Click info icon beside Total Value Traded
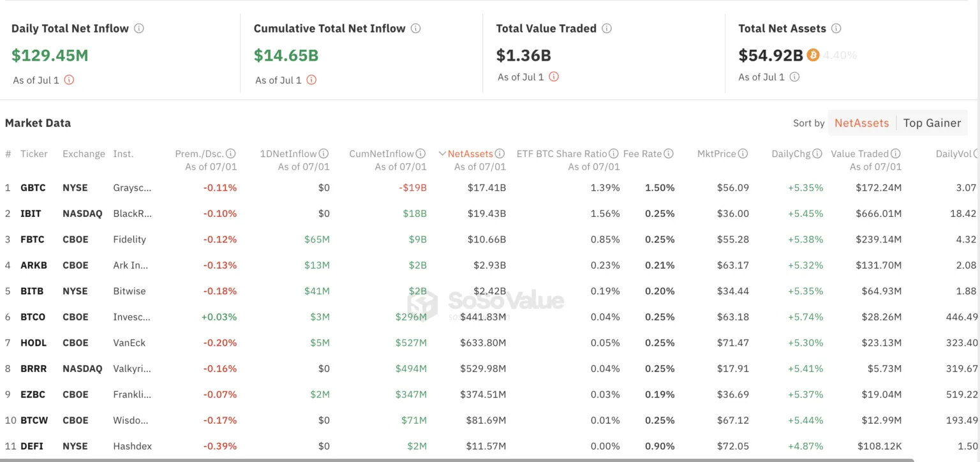The image size is (980, 462). [x=607, y=29]
